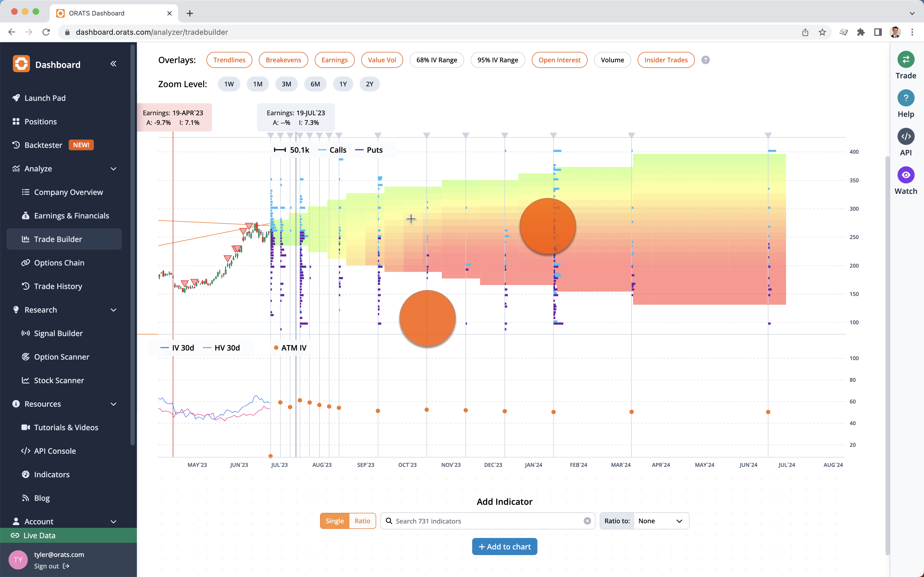Collapse the left Dashboard sidebar
Viewport: 924px width, 577px height.
click(113, 64)
